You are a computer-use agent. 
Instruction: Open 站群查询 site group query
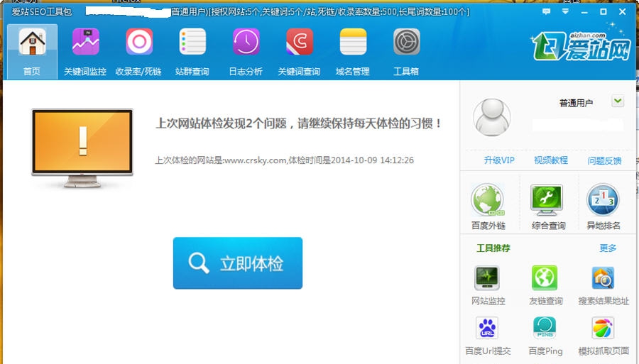click(192, 51)
